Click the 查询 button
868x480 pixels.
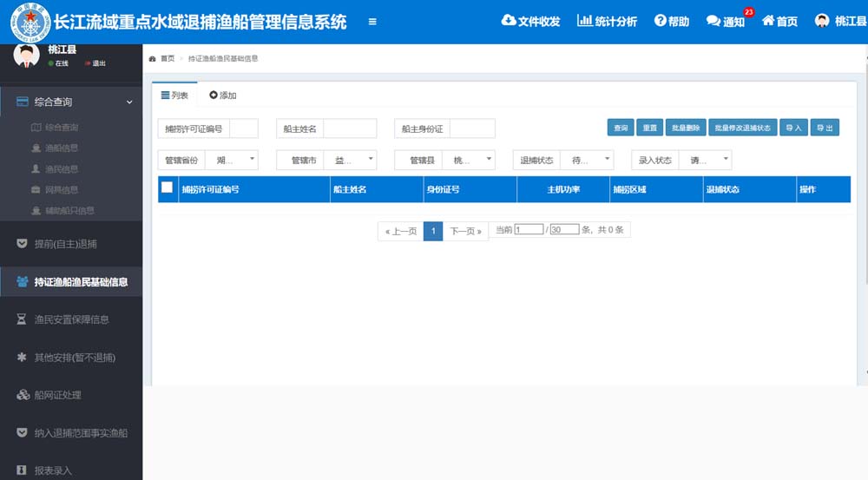tap(621, 128)
